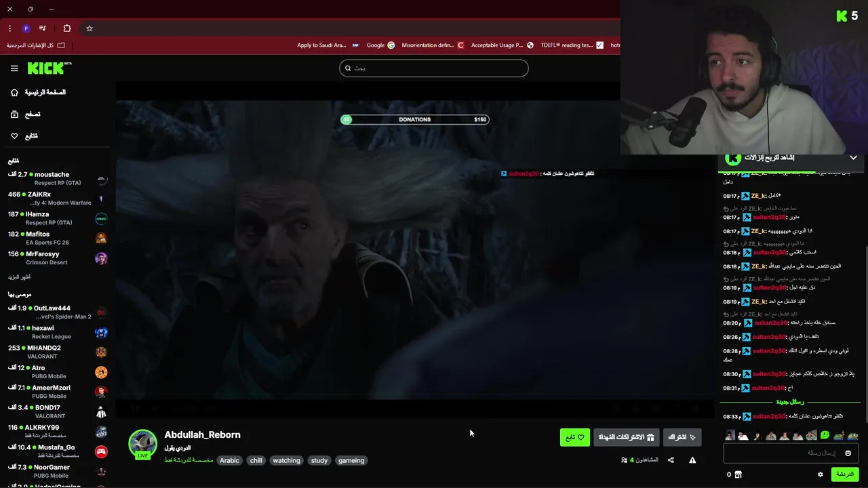Click the report warning triangle icon

(x=692, y=460)
